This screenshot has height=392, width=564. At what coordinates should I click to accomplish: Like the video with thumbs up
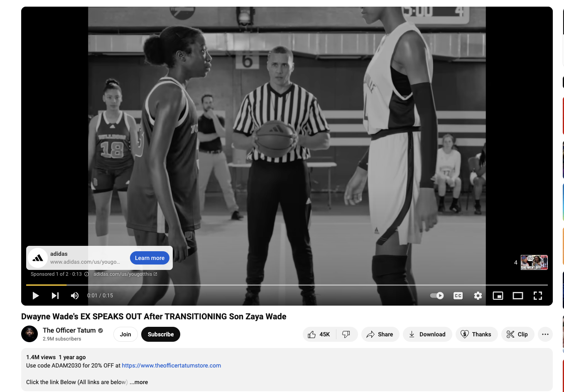(319, 334)
